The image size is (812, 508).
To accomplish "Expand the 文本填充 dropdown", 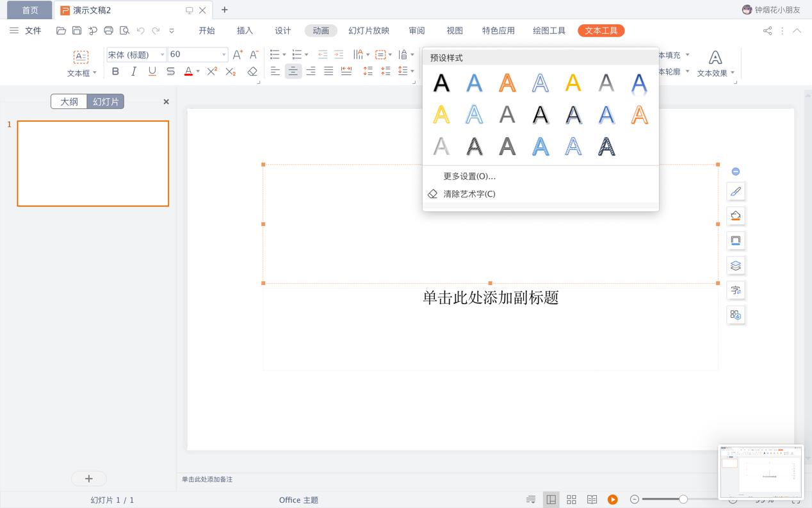I will point(686,54).
